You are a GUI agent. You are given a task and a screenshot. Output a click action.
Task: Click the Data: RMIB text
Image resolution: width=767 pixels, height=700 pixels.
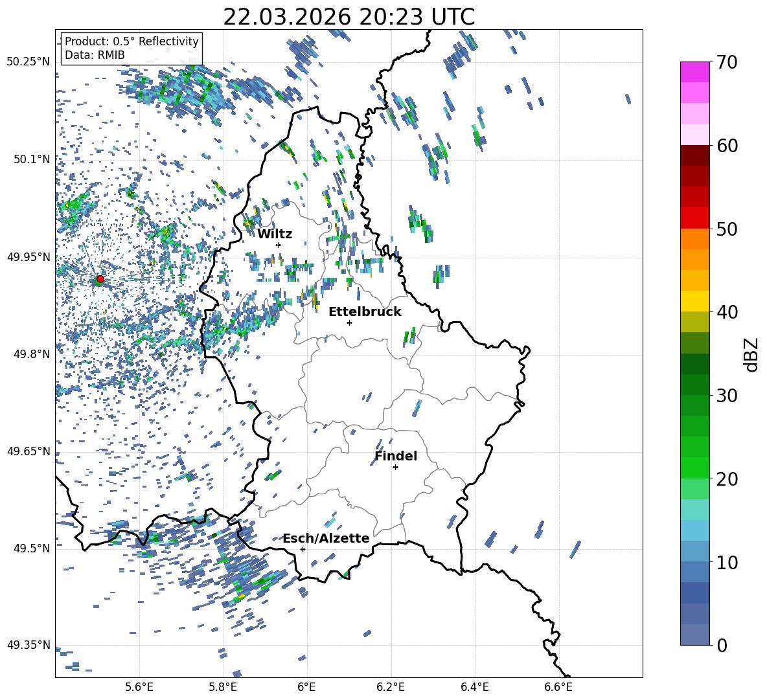click(95, 55)
